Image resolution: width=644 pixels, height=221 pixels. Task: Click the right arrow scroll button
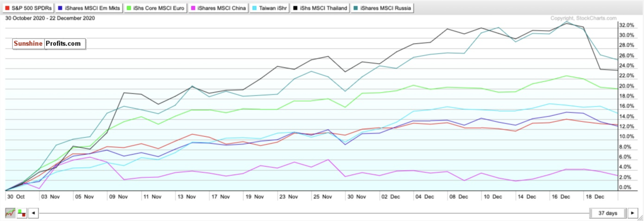(633, 213)
